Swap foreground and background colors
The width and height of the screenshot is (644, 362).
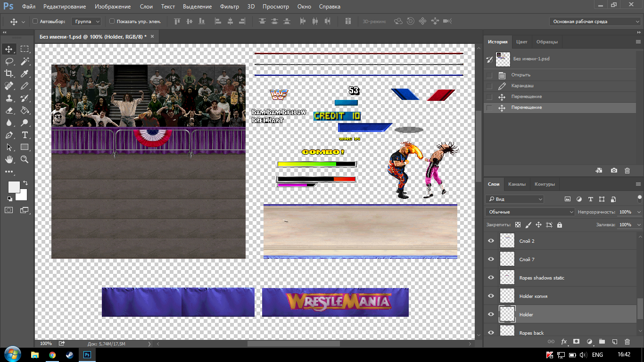[25, 182]
